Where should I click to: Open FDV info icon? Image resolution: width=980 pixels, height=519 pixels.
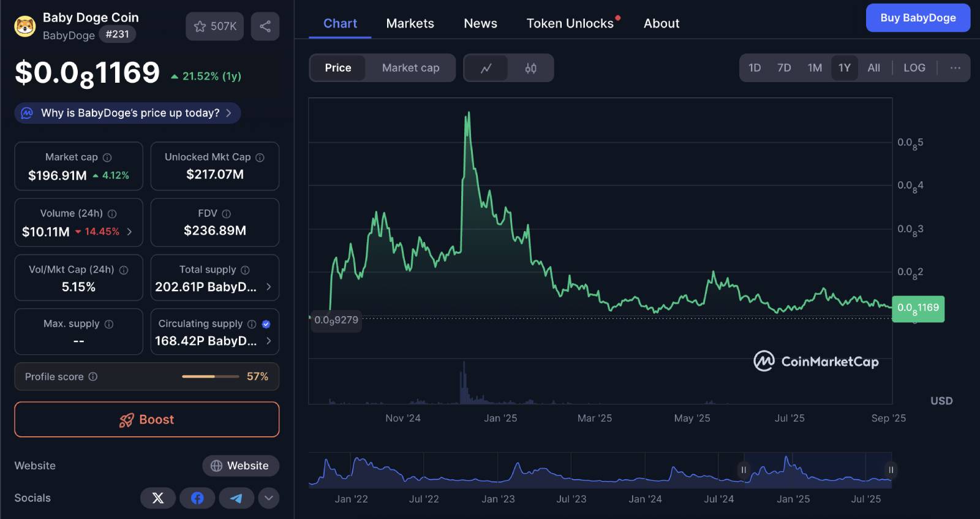(227, 214)
